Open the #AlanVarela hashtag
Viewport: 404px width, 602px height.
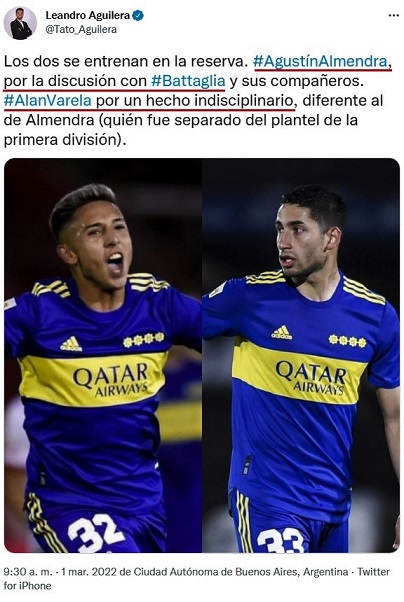[x=48, y=101]
